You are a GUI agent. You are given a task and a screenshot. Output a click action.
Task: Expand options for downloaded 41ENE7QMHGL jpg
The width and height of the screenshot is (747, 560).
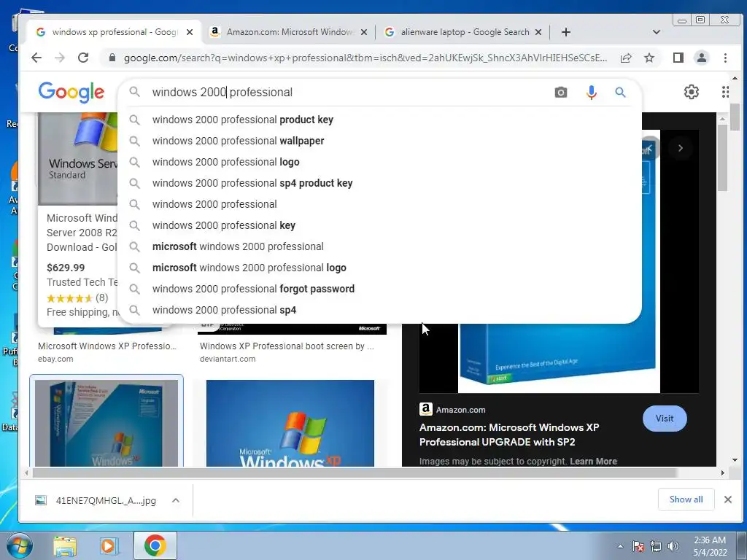click(175, 500)
